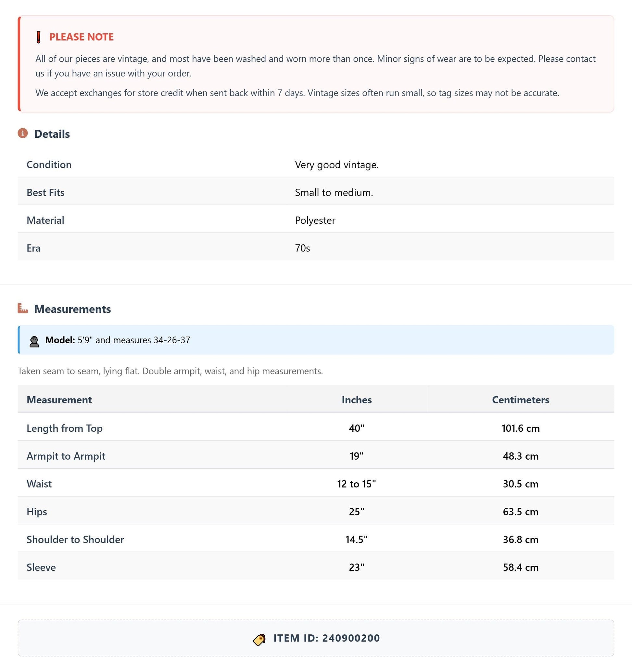Click the Condition row label
The image size is (632, 672).
(x=49, y=165)
